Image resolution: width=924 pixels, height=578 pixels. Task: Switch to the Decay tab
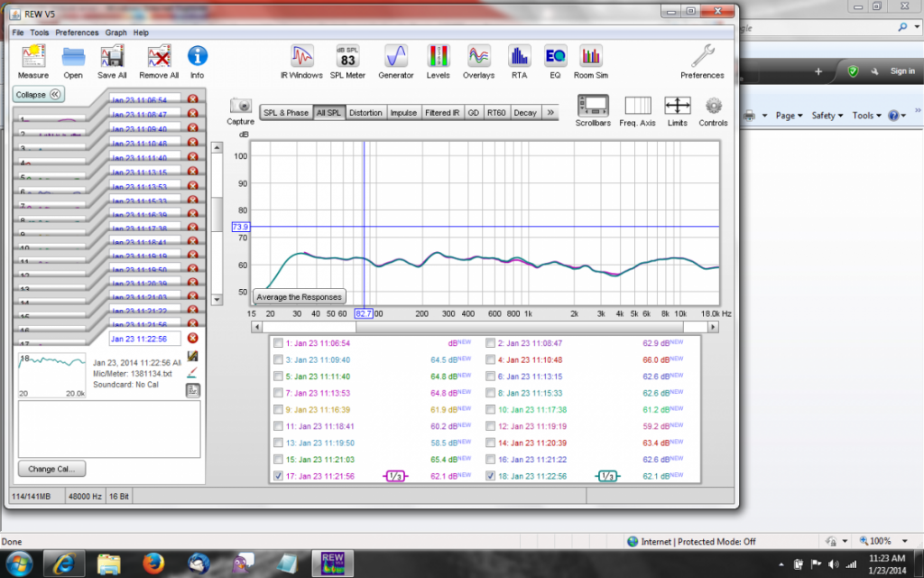pyautogui.click(x=524, y=113)
